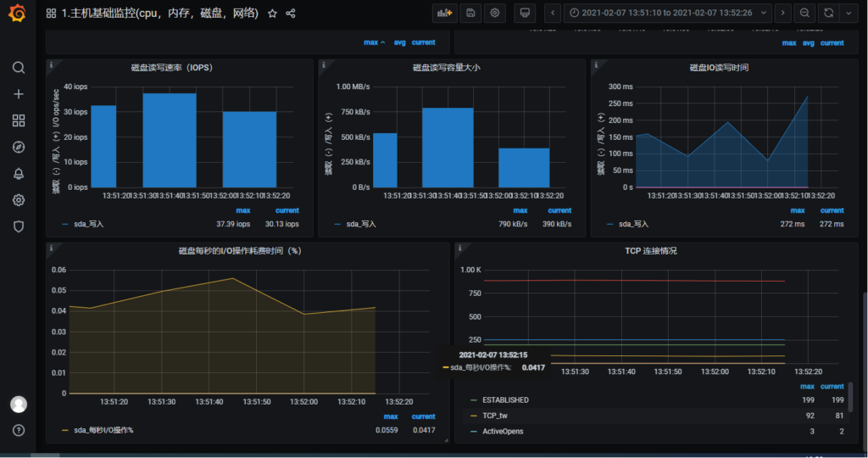Screen dimensions: 868x458
Task: Open the Dashboards grid icon in sidebar
Action: [x=19, y=120]
